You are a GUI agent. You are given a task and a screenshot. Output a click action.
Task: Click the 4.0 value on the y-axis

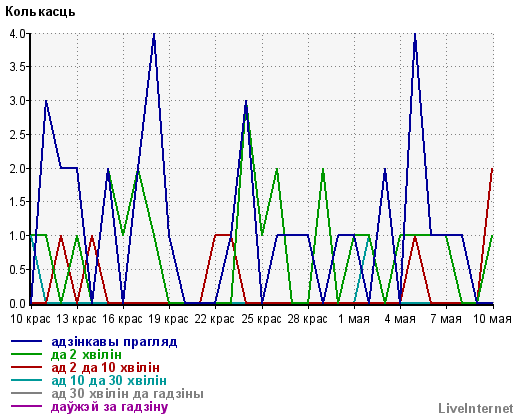17,33
